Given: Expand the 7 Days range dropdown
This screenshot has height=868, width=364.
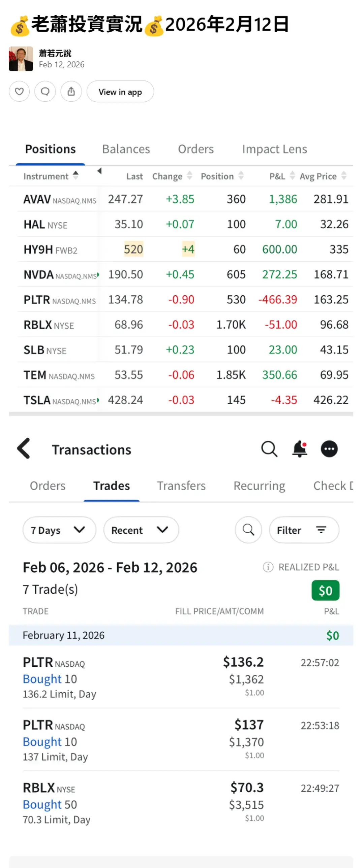Looking at the screenshot, I should [59, 530].
